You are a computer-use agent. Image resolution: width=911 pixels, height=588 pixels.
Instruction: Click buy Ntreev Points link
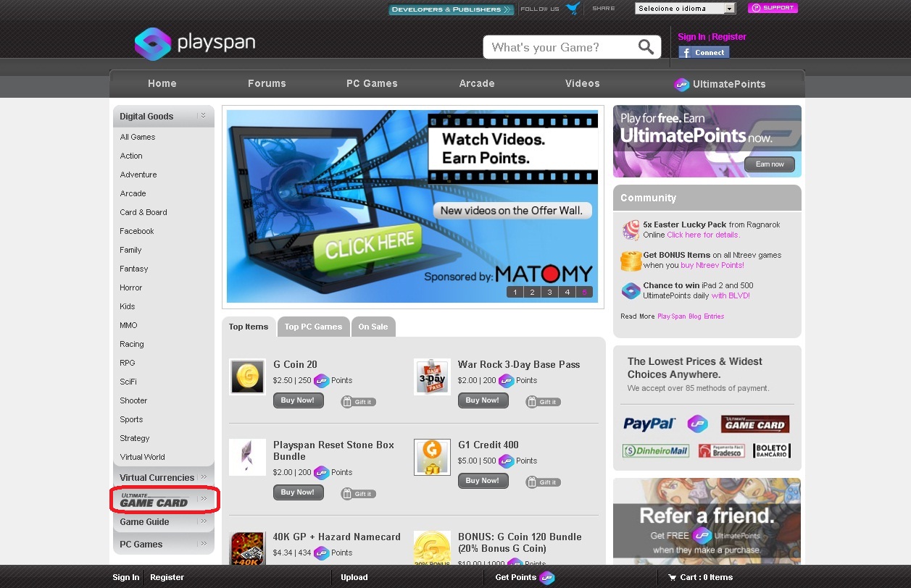pyautogui.click(x=712, y=265)
